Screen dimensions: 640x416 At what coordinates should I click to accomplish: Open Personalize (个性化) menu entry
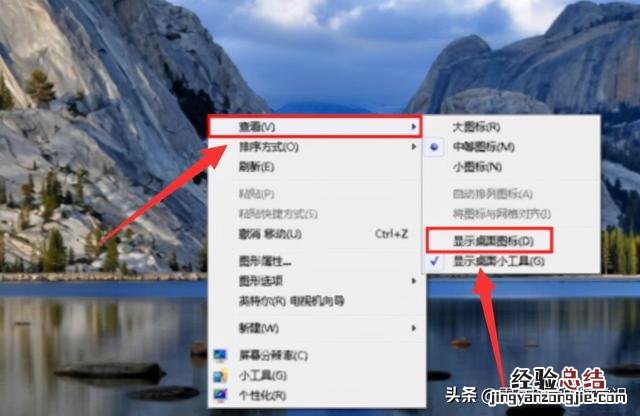[x=316, y=395]
